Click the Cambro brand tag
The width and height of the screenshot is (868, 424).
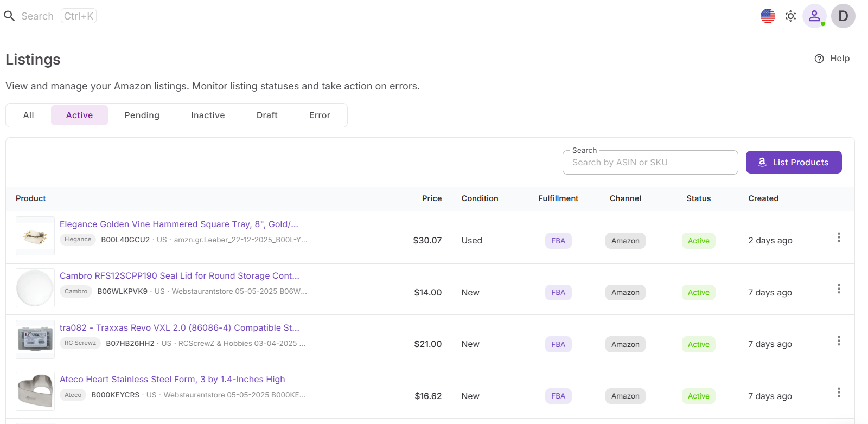pyautogui.click(x=76, y=291)
